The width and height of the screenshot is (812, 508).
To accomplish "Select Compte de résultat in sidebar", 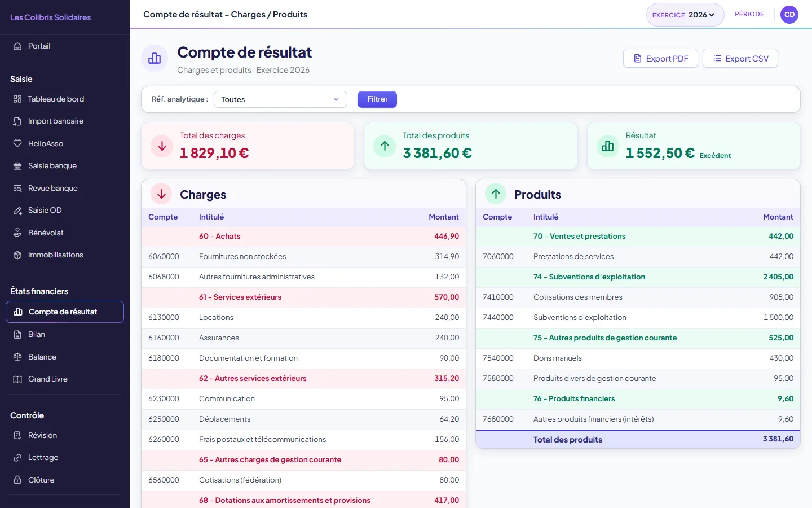I will [65, 312].
